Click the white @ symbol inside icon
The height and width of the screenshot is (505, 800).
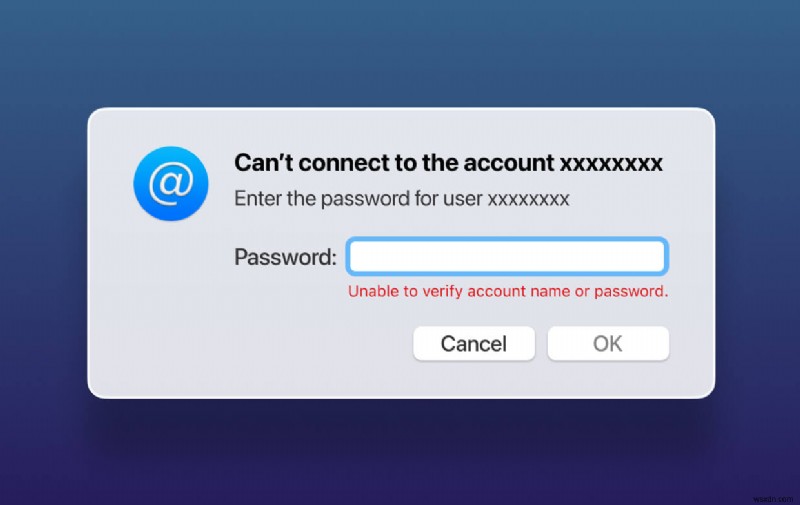click(x=171, y=183)
